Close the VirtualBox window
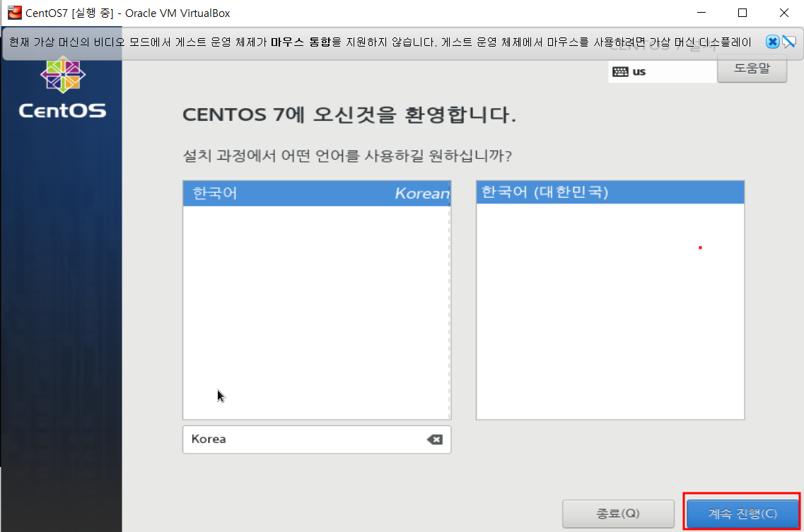804x532 pixels. pyautogui.click(x=784, y=13)
